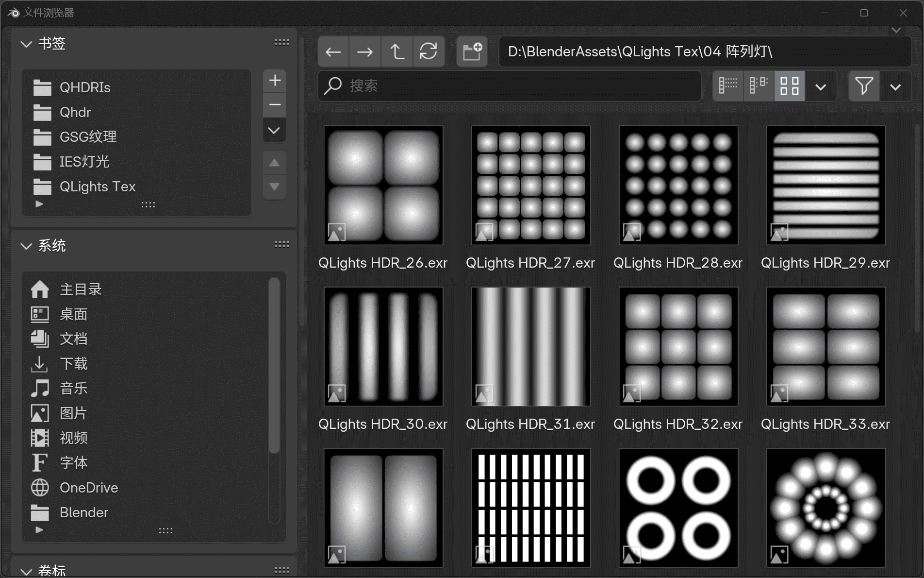Add a new bookmark with plus button
The width and height of the screenshot is (924, 578).
click(275, 80)
